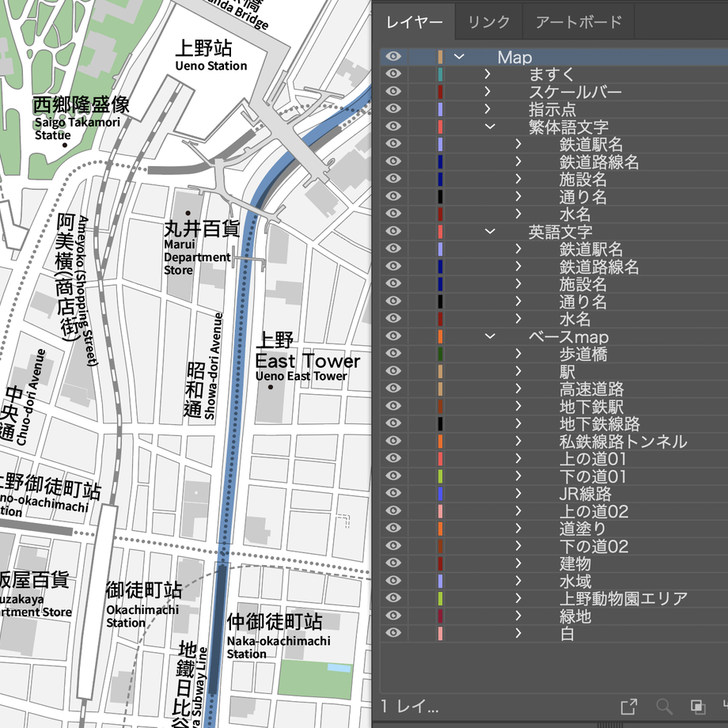This screenshot has height=728, width=728.
Task: Hide the 水域 layer
Action: (393, 581)
